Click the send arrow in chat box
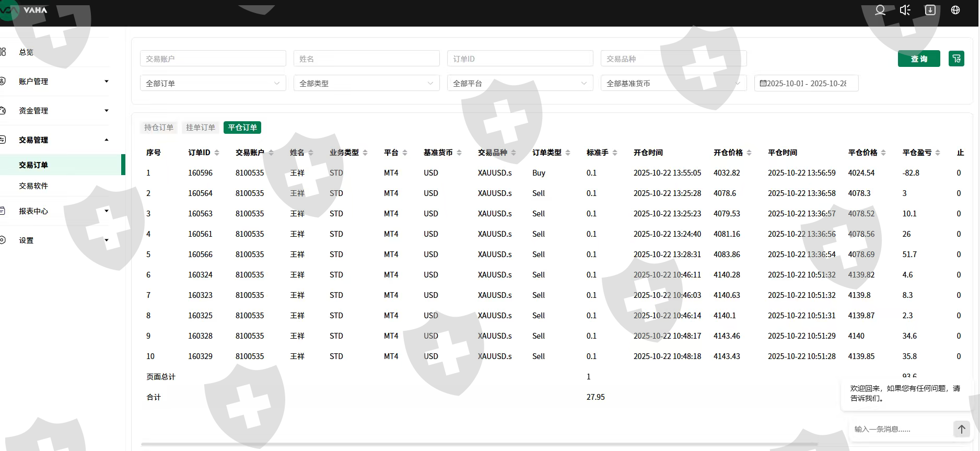Screen dimensions: 980x451 tap(961, 429)
